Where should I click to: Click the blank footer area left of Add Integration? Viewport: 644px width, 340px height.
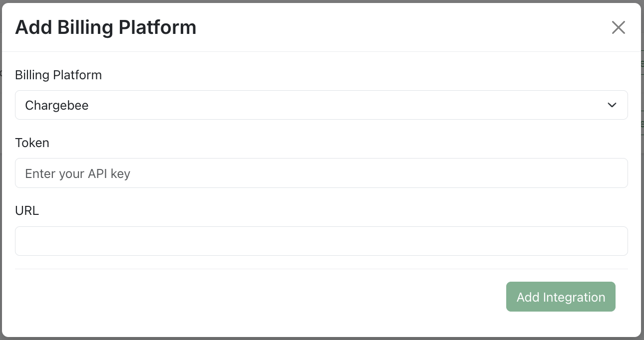[250, 297]
